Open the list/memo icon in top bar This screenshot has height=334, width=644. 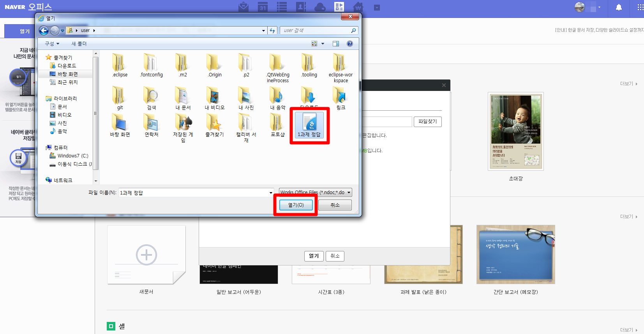click(282, 7)
